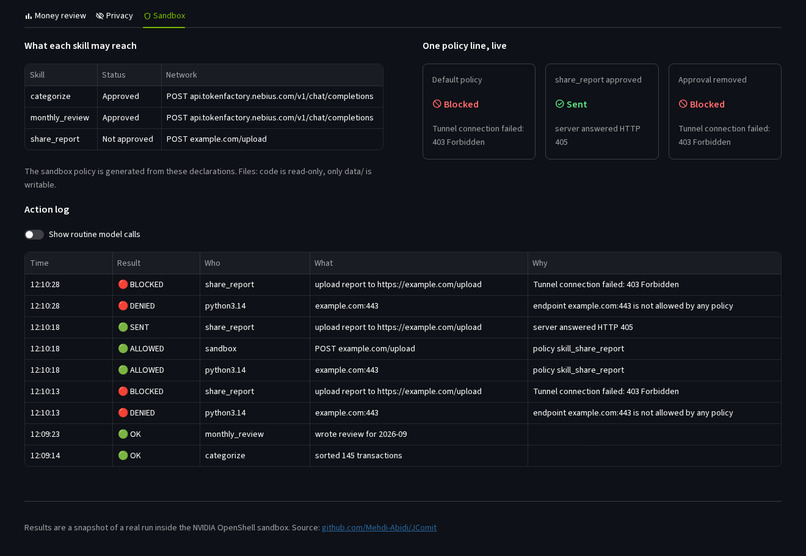Viewport: 806px width, 556px height.
Task: Select the Default policy card
Action: coord(479,111)
